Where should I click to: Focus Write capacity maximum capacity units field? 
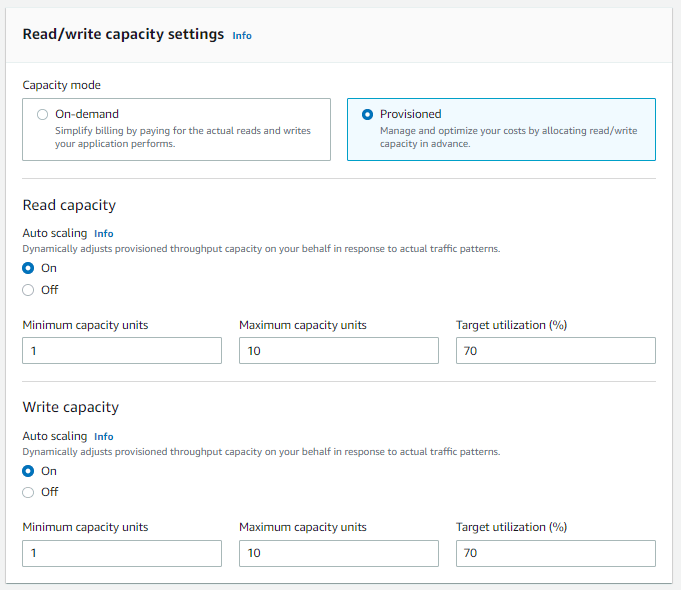(339, 553)
